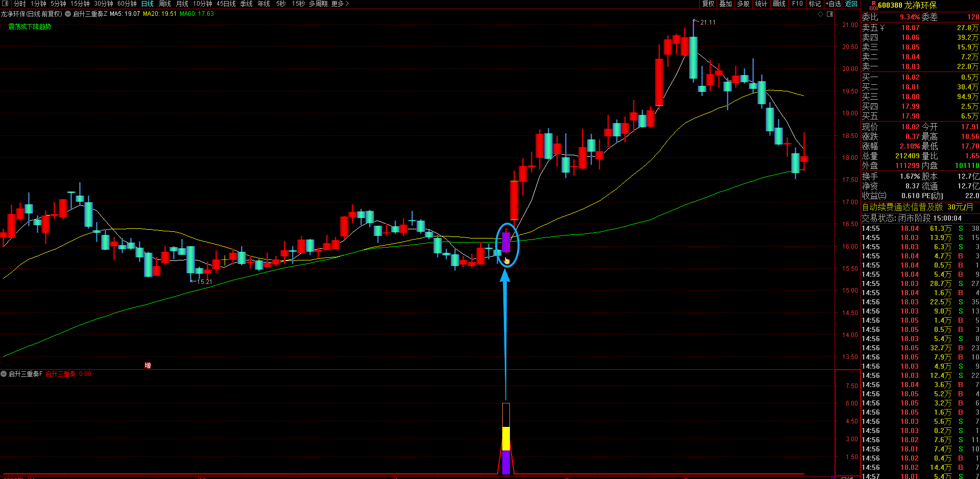The width and height of the screenshot is (980, 479).
Task: Click the 复权 button
Action: [x=708, y=4]
